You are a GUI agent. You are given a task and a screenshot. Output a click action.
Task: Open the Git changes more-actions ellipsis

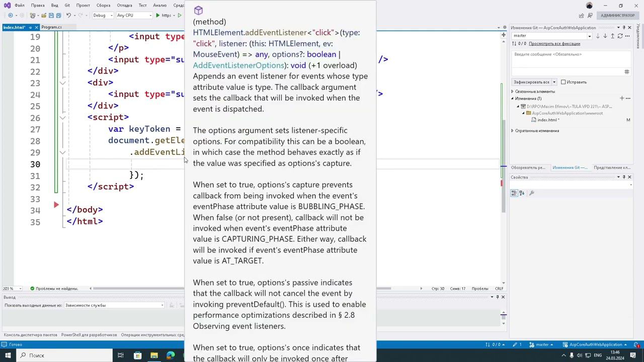(x=628, y=36)
